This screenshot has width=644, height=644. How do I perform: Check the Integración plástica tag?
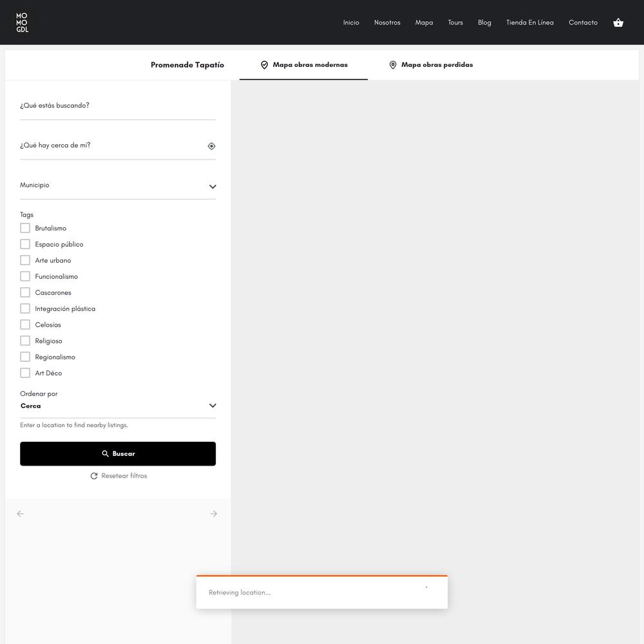[25, 308]
